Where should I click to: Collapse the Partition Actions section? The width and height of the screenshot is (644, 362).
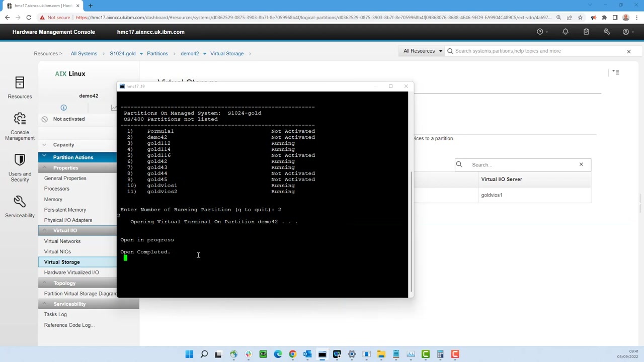click(44, 157)
